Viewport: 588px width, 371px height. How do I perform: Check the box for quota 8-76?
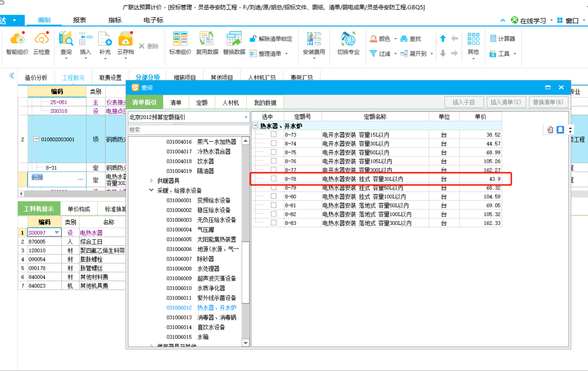click(x=274, y=161)
